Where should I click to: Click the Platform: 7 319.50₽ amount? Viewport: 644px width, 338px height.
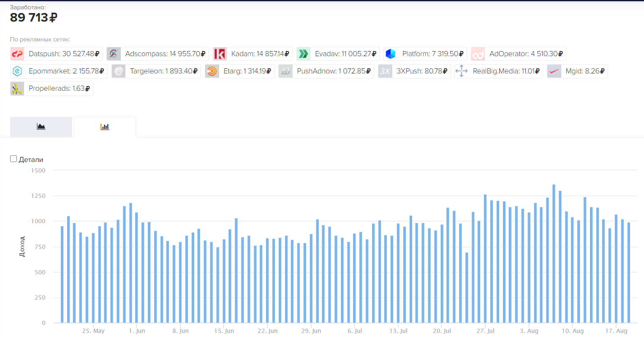pos(433,54)
